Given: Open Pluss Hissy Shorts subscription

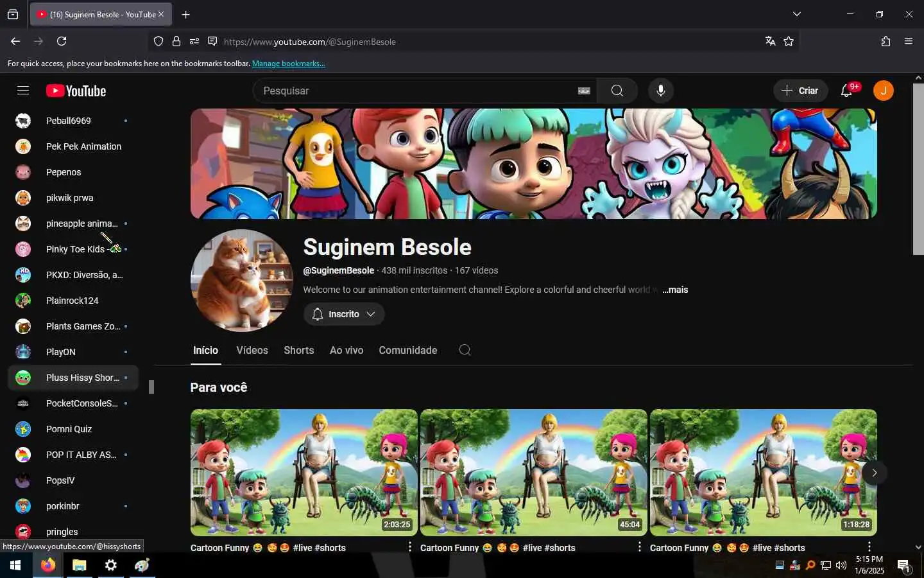Looking at the screenshot, I should click(x=73, y=378).
